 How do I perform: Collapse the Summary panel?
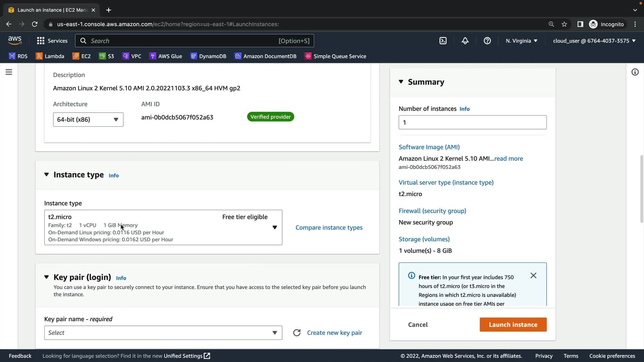401,82
